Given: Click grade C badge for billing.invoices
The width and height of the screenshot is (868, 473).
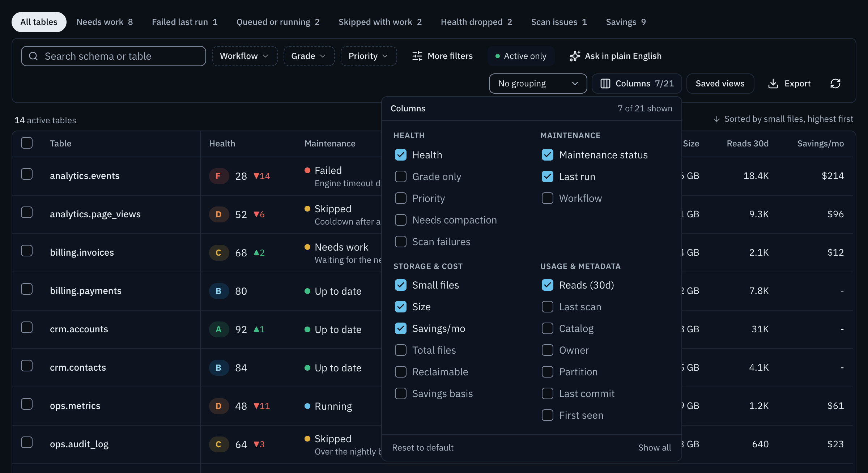Looking at the screenshot, I should pyautogui.click(x=218, y=253).
